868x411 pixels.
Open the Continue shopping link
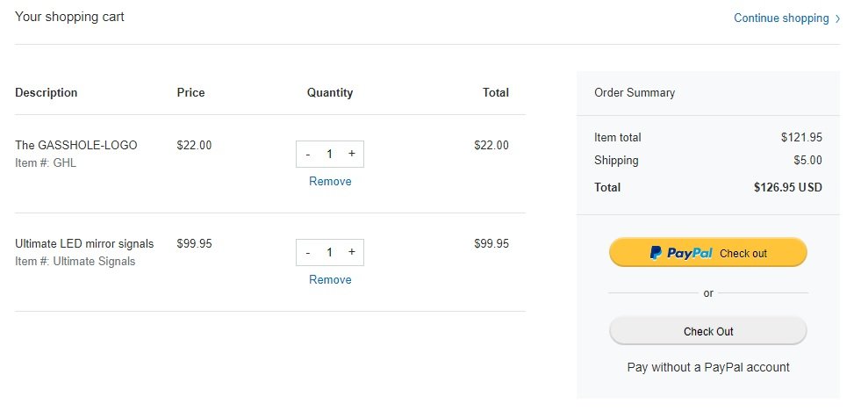coord(781,18)
